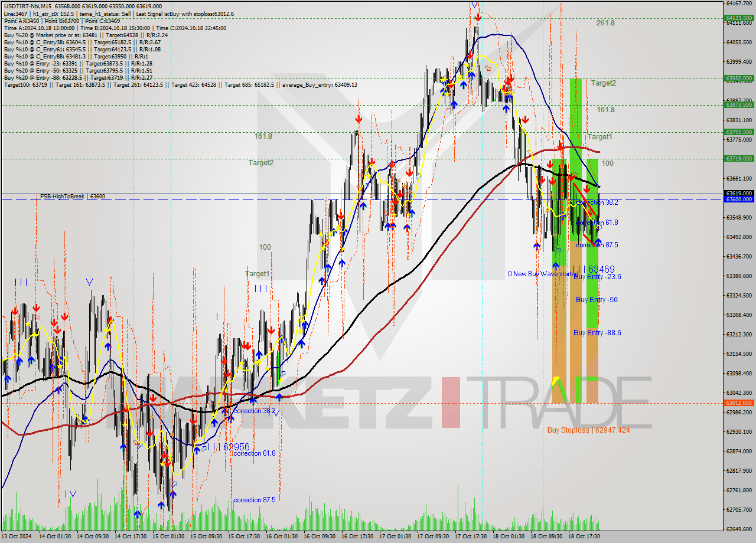The image size is (756, 543).
Task: Click the green 64123.500 price tag
Action: 738,18
